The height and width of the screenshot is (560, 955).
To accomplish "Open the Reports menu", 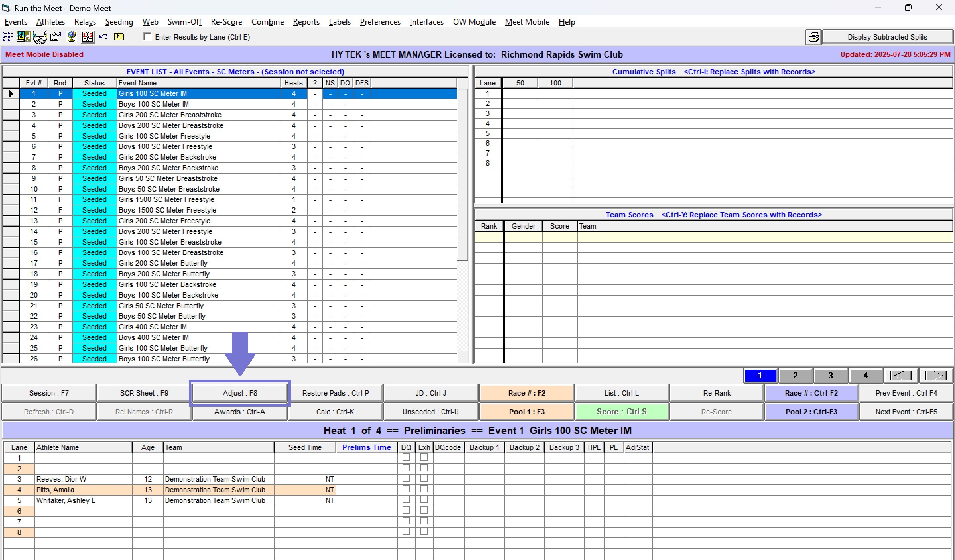I will (306, 22).
